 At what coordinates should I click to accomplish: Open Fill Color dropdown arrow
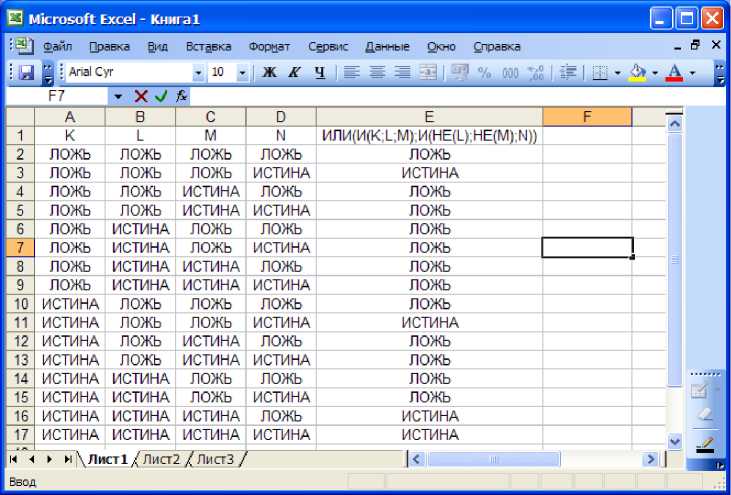point(655,73)
